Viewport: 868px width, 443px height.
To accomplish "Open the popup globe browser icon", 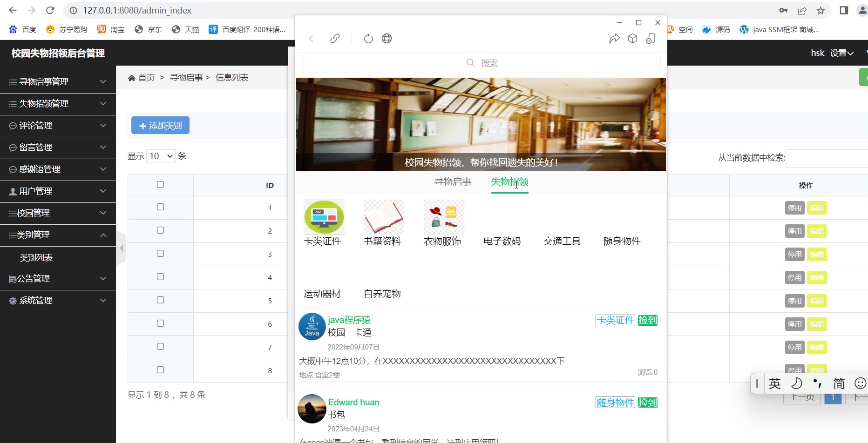I will pyautogui.click(x=387, y=39).
